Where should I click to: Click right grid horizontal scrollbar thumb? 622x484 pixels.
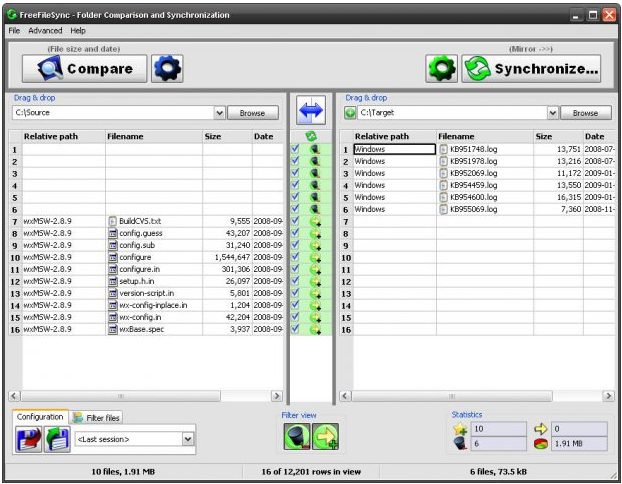click(452, 396)
